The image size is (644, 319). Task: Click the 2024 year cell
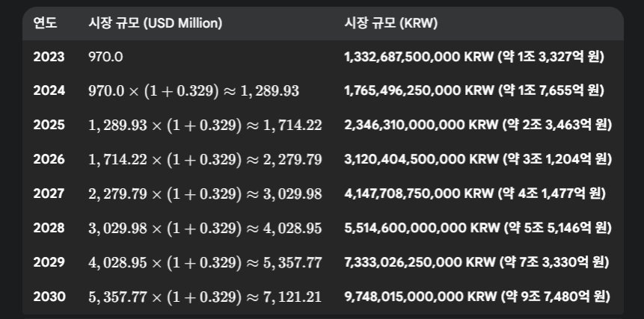click(49, 90)
